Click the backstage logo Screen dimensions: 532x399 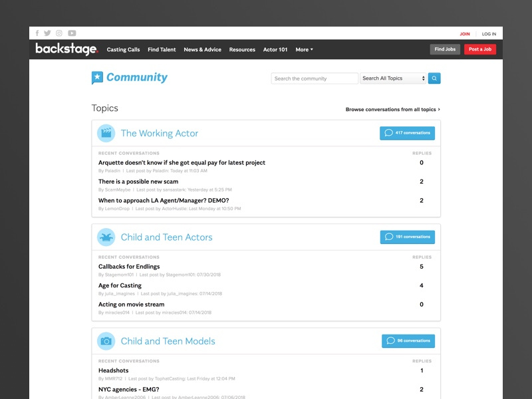pos(67,49)
